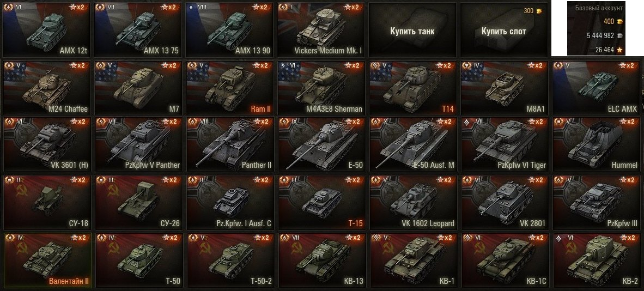644x291 pixels.
Task: Select the AMX 13 90 tank
Action: point(229,29)
